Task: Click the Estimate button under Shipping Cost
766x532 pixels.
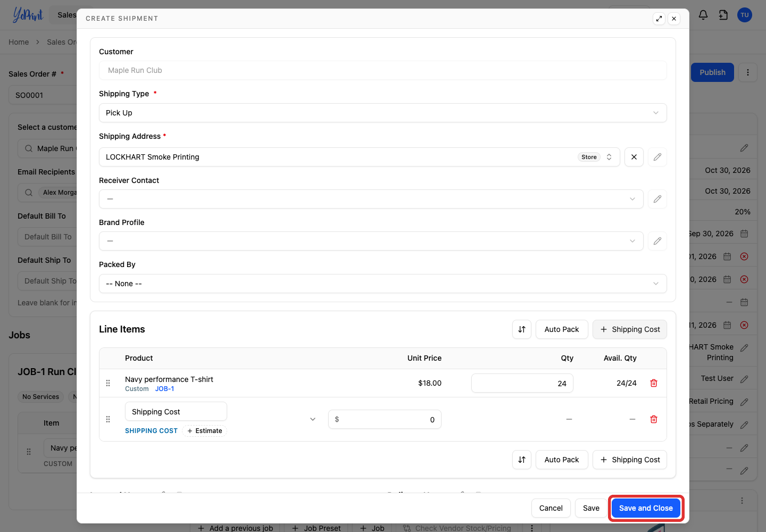Action: tap(205, 431)
